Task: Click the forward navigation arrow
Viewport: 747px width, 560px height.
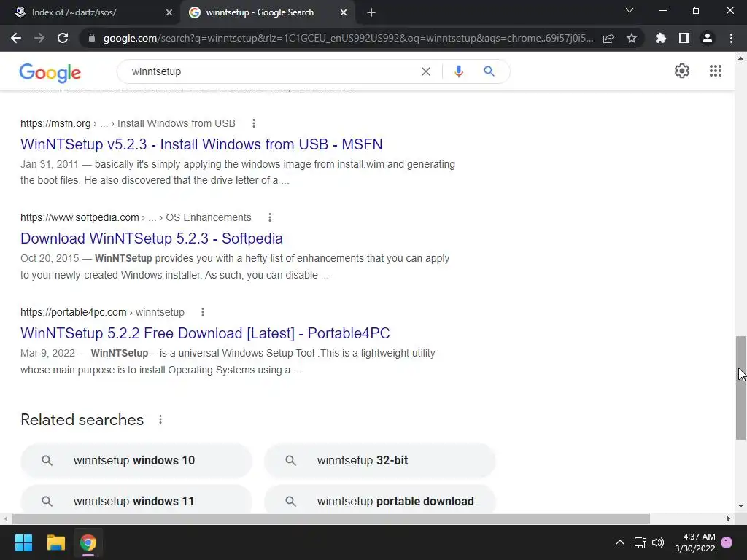Action: click(x=39, y=38)
